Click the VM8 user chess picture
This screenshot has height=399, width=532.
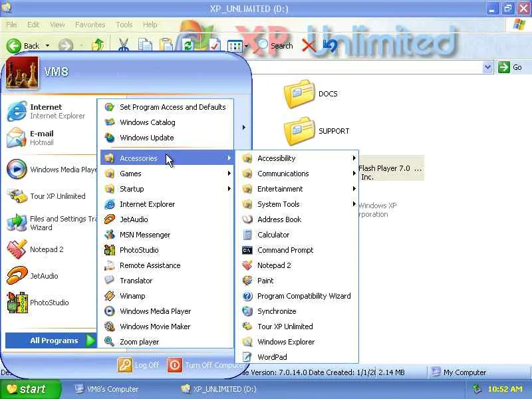(22, 72)
